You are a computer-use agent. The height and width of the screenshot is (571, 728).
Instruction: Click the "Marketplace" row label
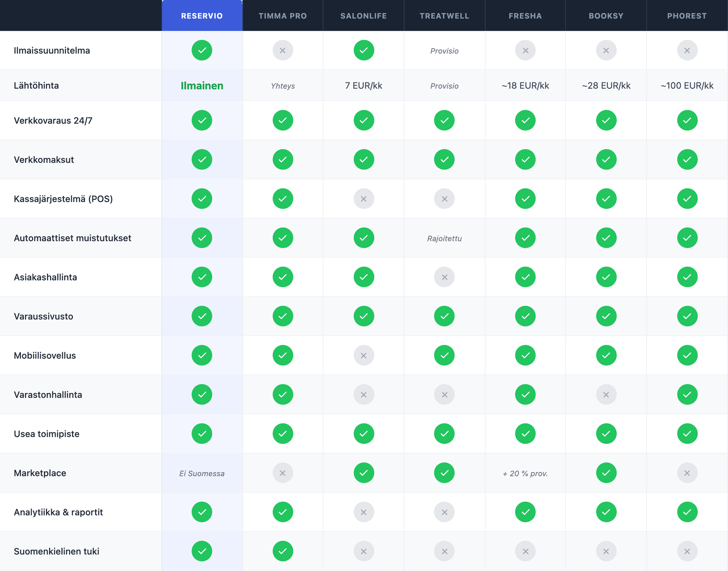tap(40, 473)
